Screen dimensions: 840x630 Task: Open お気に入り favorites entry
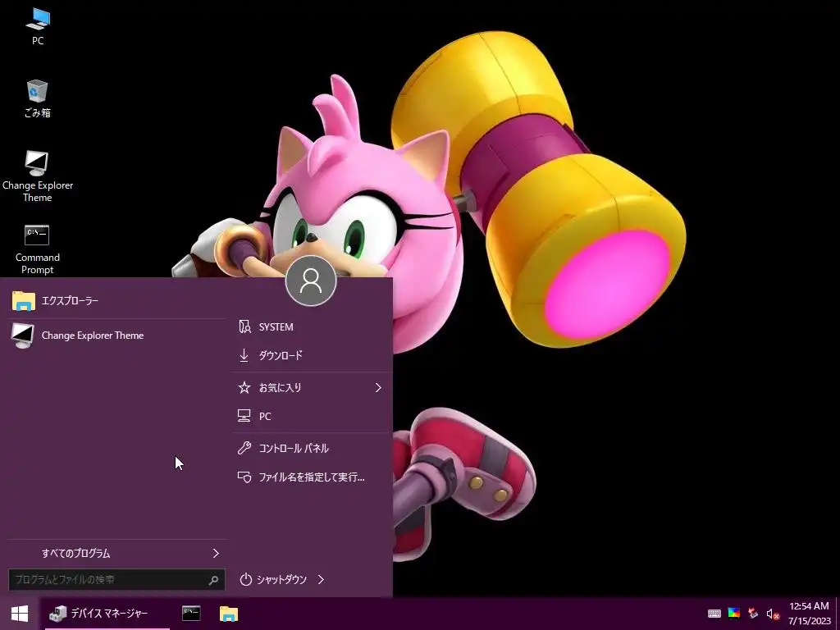point(310,387)
